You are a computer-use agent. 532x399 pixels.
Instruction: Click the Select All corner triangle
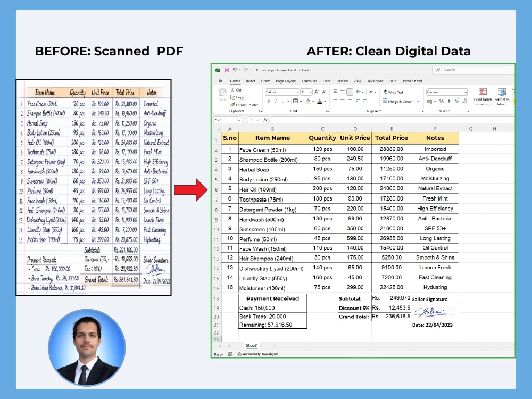(218, 129)
